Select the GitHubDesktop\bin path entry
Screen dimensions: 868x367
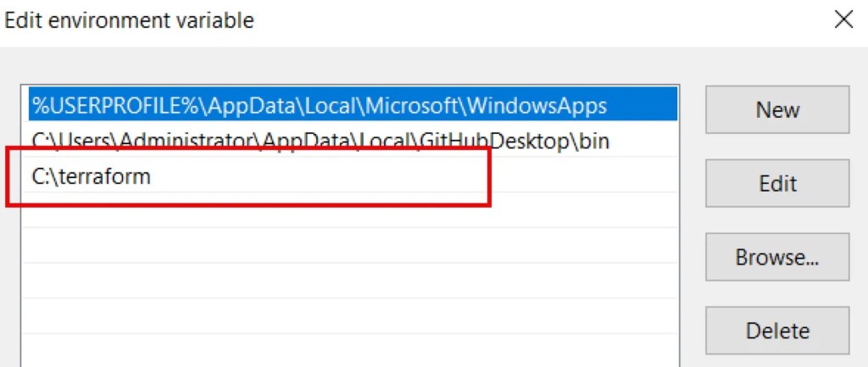coord(320,141)
